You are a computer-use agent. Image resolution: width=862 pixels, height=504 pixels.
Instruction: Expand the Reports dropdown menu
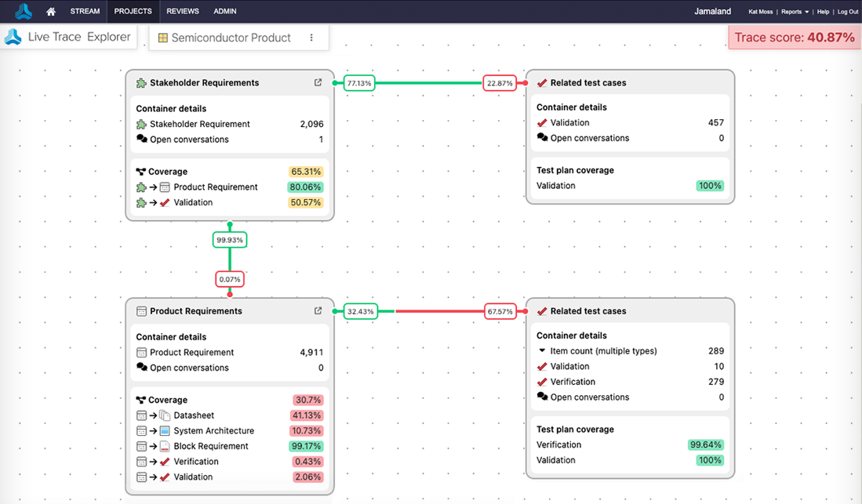[795, 12]
